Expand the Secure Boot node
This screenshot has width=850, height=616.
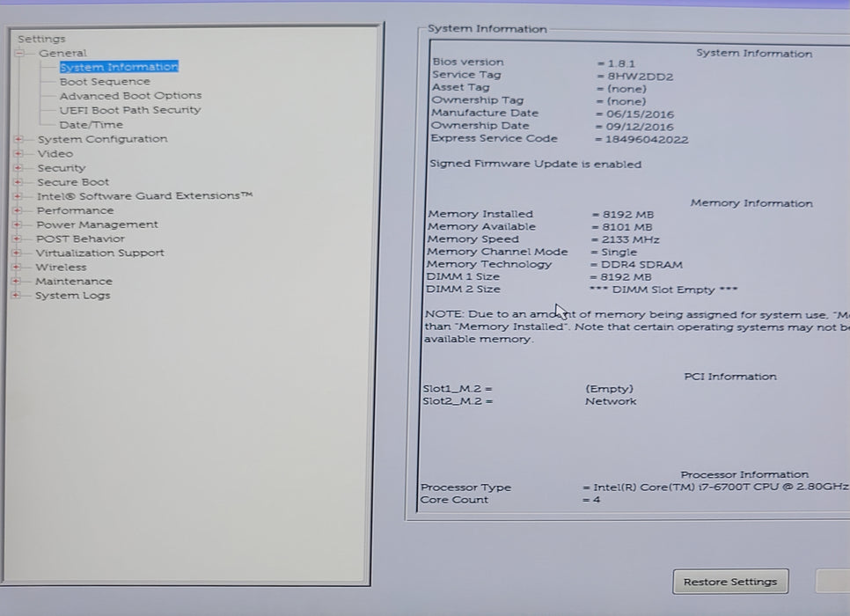18,182
